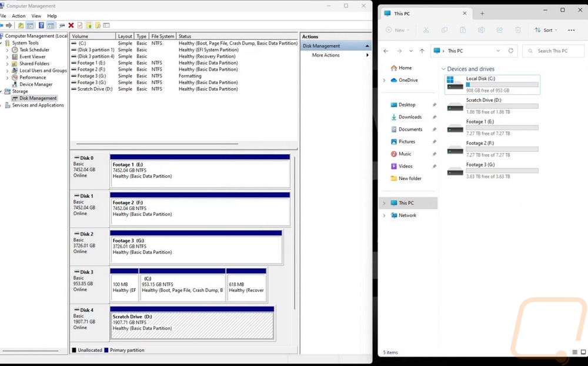This screenshot has width=588, height=366.
Task: Click the Local Disk (C:) usage bar
Action: 502,85
